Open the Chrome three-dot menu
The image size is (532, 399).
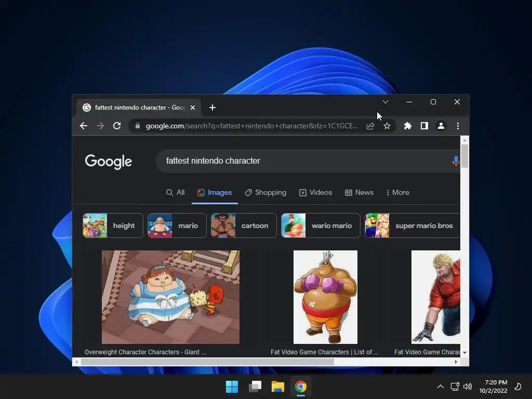coord(458,126)
